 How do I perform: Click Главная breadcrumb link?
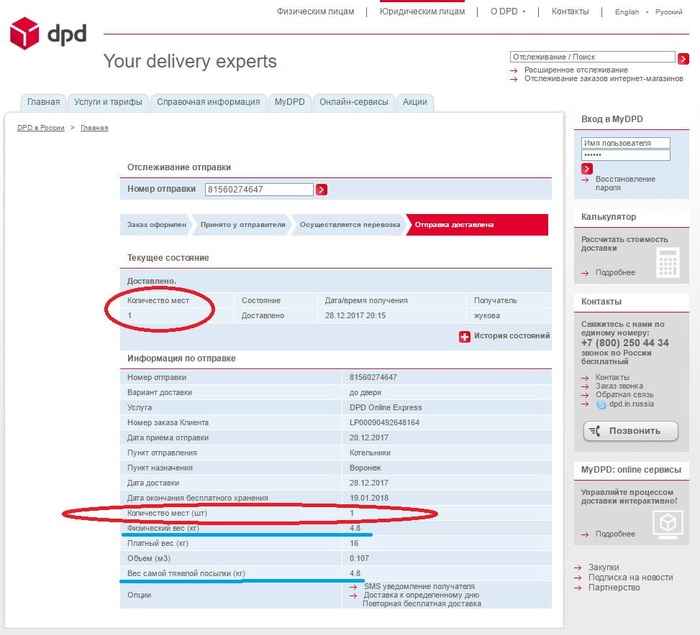pos(94,128)
